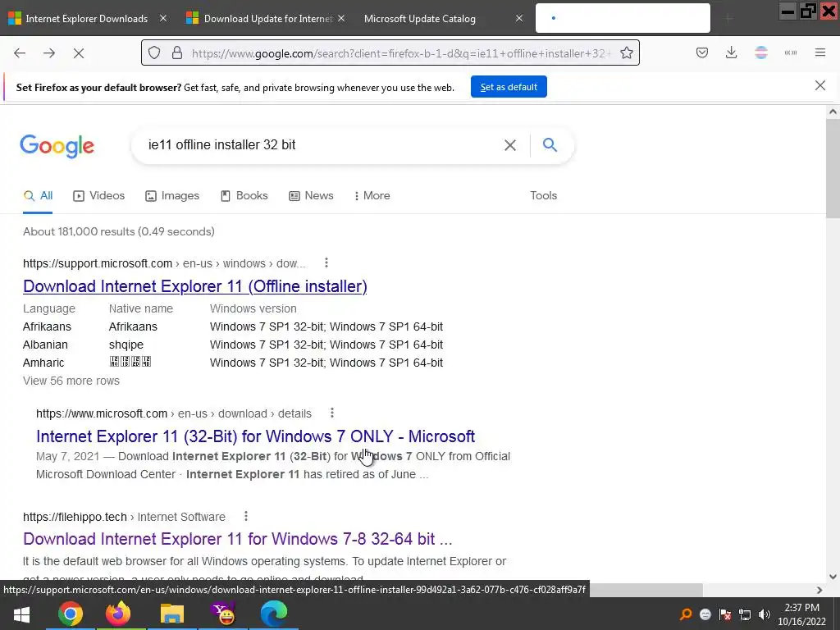
Task: Expand View 56 more rows
Action: (x=71, y=381)
